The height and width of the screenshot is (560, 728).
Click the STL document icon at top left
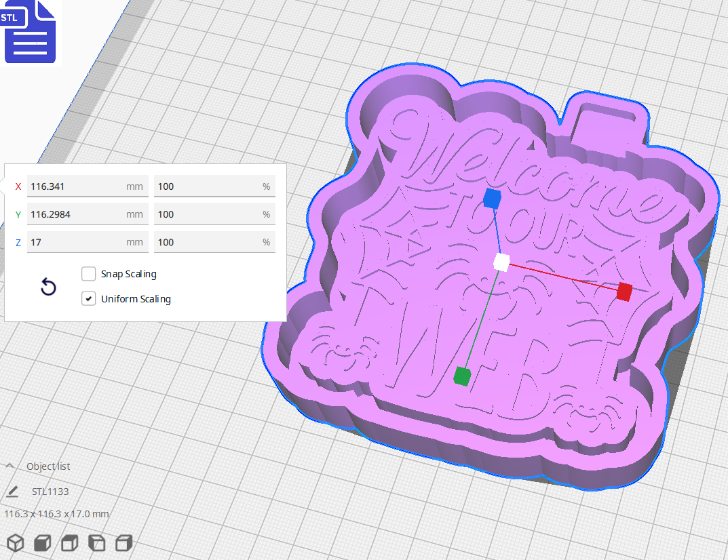pyautogui.click(x=30, y=32)
